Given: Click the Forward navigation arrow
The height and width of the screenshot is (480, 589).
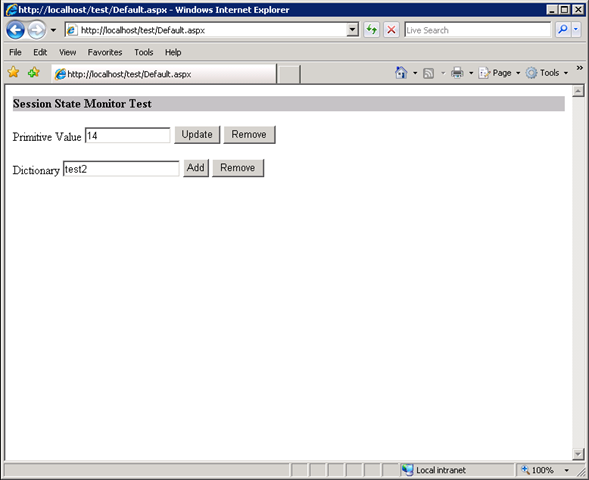Looking at the screenshot, I should 36,30.
